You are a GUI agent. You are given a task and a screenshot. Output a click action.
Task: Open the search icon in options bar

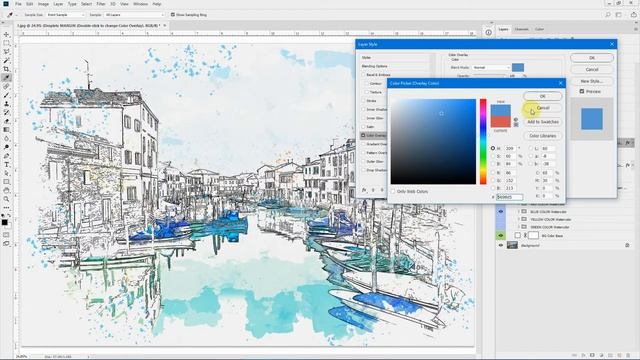608,15
